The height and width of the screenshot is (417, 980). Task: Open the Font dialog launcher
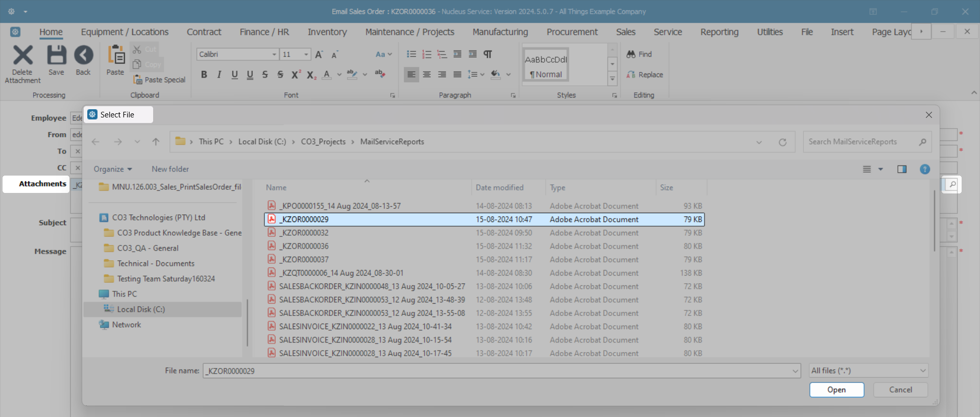(x=393, y=95)
